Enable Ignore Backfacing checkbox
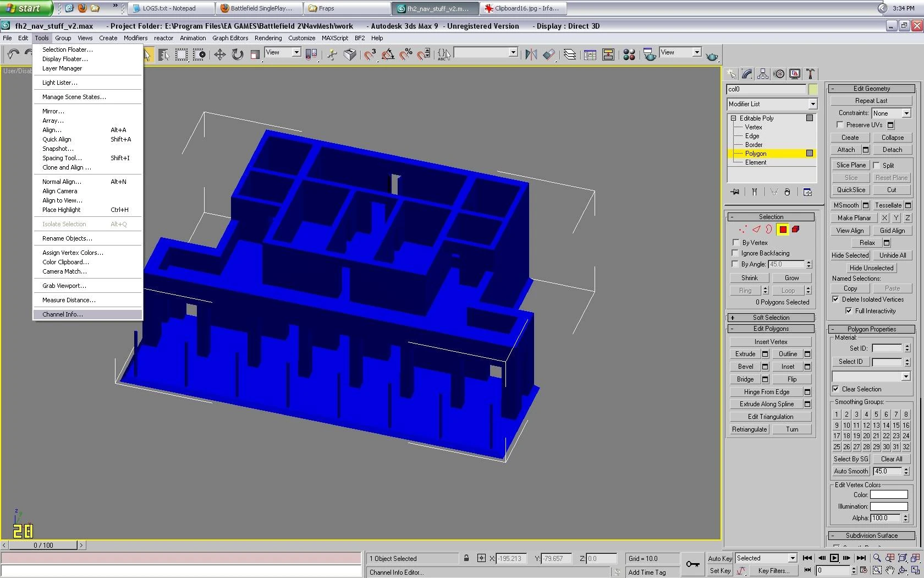Viewport: 924px width, 578px height. 735,253
